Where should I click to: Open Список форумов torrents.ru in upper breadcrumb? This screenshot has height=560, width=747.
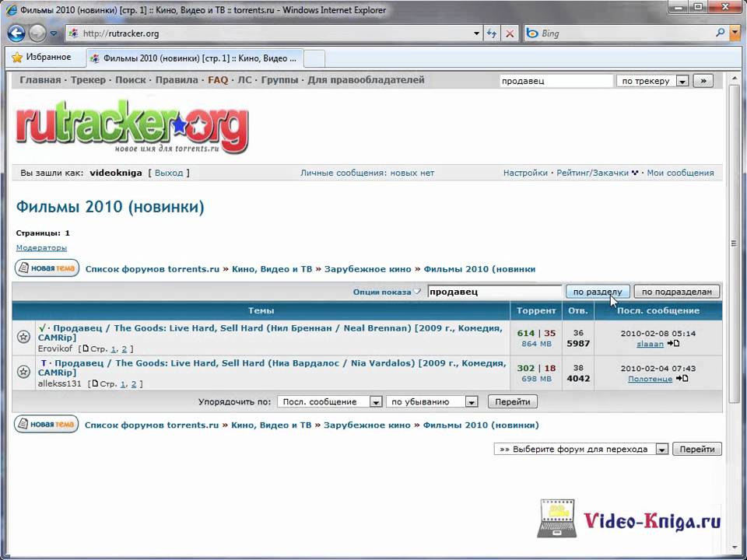[153, 269]
